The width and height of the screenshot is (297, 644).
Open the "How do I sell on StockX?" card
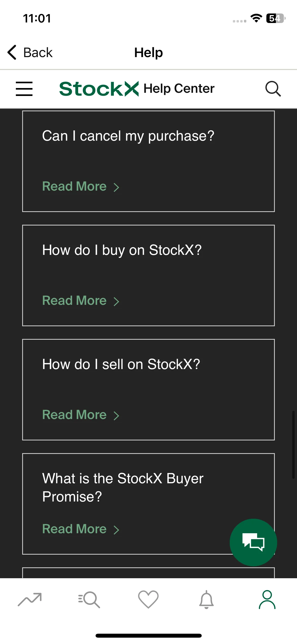click(148, 390)
